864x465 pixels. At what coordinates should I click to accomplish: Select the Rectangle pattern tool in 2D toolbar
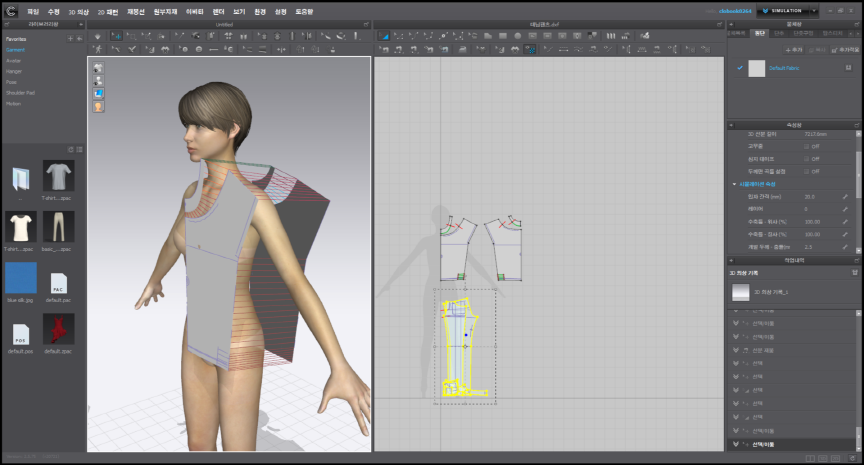tap(503, 36)
